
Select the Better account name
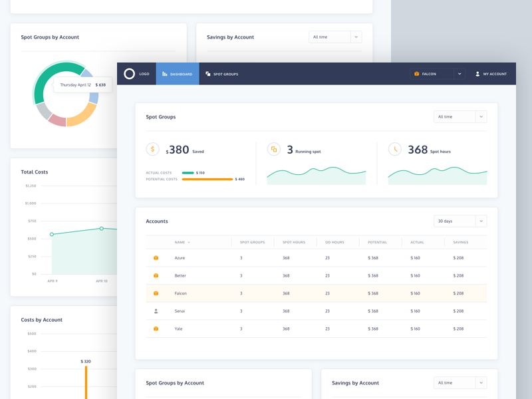(180, 275)
